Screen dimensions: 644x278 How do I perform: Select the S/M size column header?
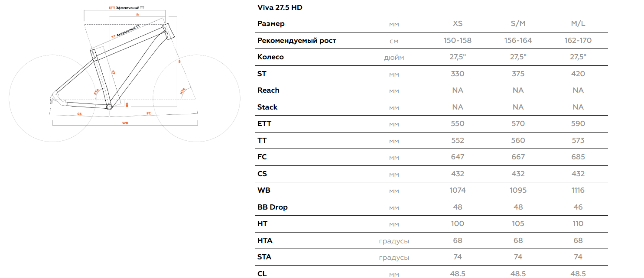(x=518, y=24)
